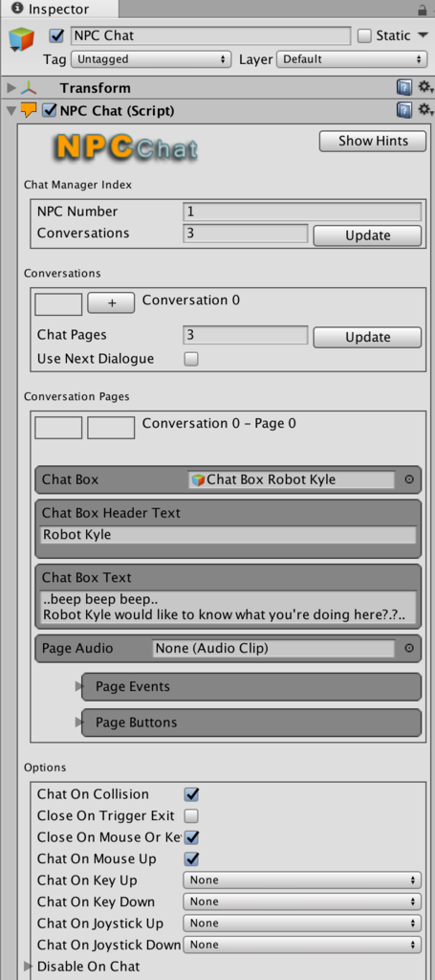Viewport: 435px width, 980px height.
Task: Open the NPC Chat (Script) gear menu
Action: click(x=425, y=111)
